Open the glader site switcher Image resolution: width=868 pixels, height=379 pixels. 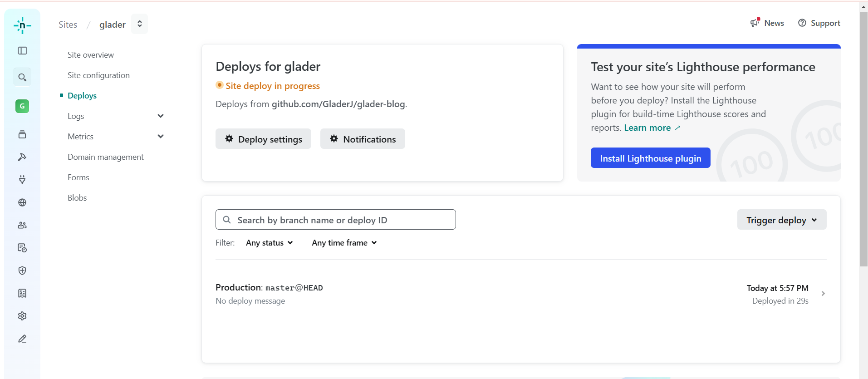pyautogui.click(x=139, y=24)
